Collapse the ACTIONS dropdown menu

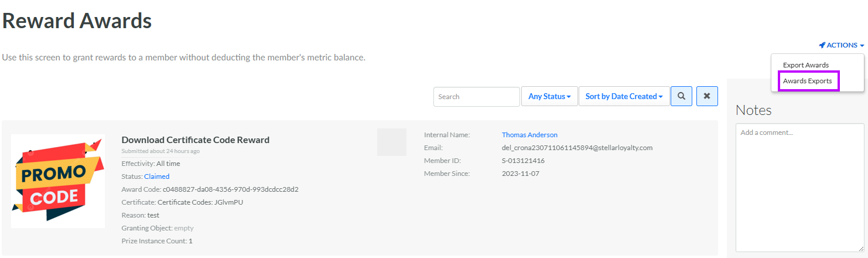point(842,45)
